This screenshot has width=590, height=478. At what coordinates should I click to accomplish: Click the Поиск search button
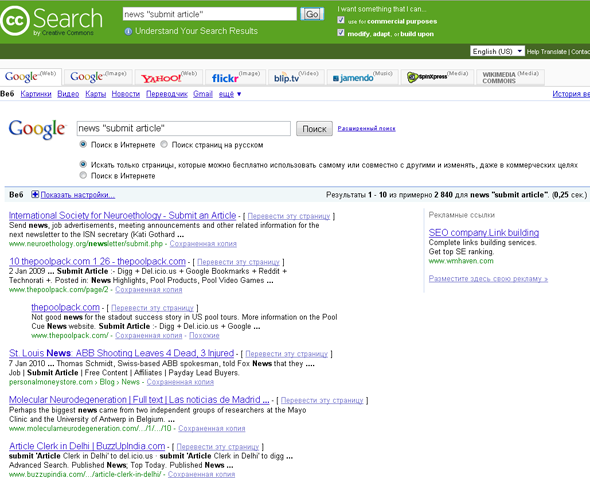pyautogui.click(x=314, y=129)
